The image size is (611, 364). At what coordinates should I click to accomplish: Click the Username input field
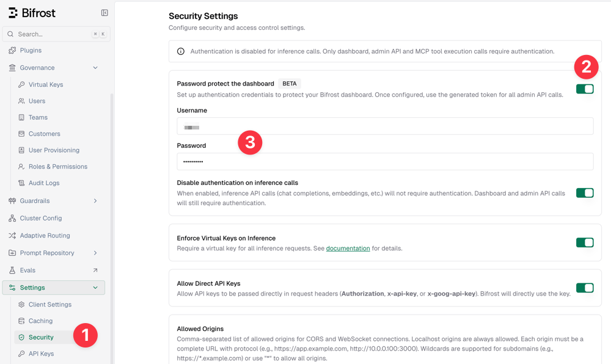coord(385,126)
